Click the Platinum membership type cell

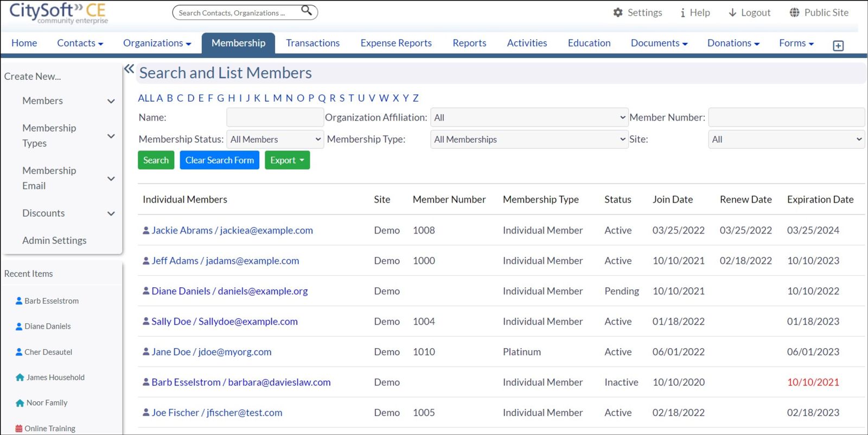click(521, 352)
